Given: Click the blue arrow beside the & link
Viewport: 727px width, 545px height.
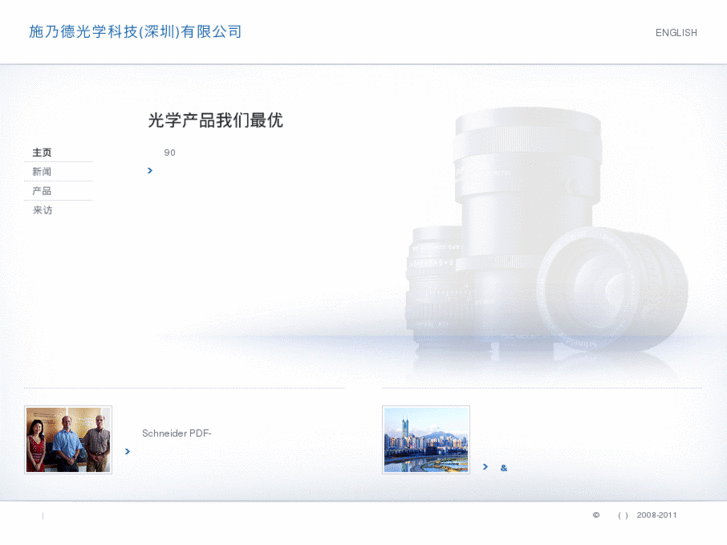Looking at the screenshot, I should tap(485, 467).
